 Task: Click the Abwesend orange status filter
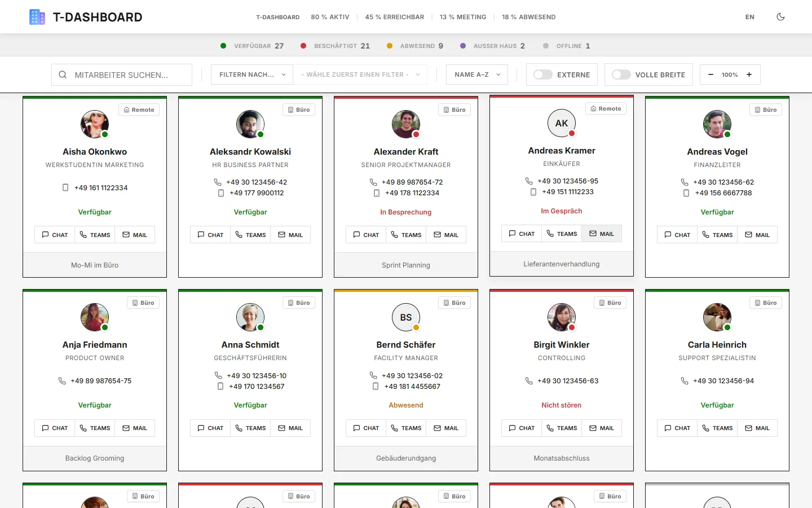(415, 46)
